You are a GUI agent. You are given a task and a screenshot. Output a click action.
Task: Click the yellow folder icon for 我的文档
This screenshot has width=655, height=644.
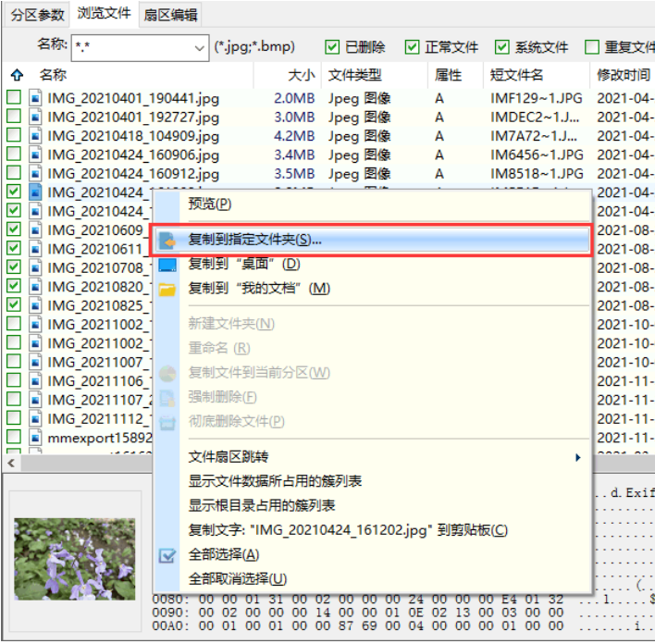coord(167,290)
